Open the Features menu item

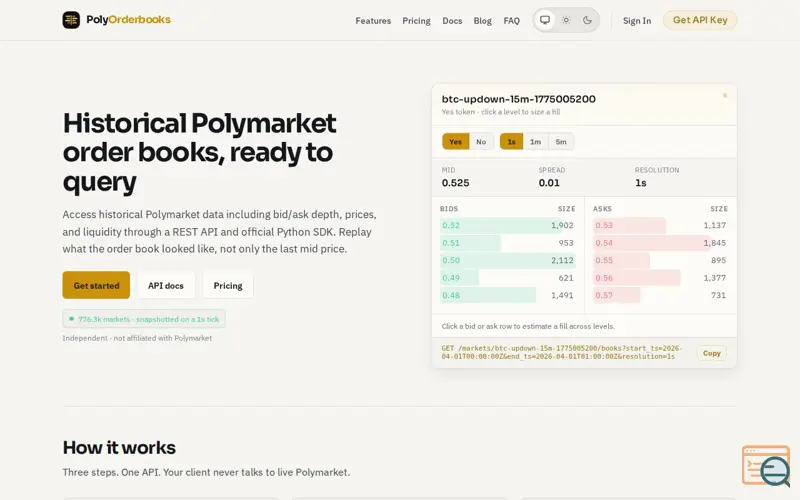pyautogui.click(x=373, y=21)
